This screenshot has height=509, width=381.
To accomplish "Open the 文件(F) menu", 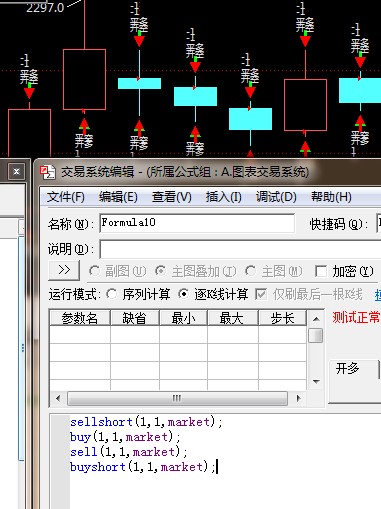I will [x=66, y=197].
